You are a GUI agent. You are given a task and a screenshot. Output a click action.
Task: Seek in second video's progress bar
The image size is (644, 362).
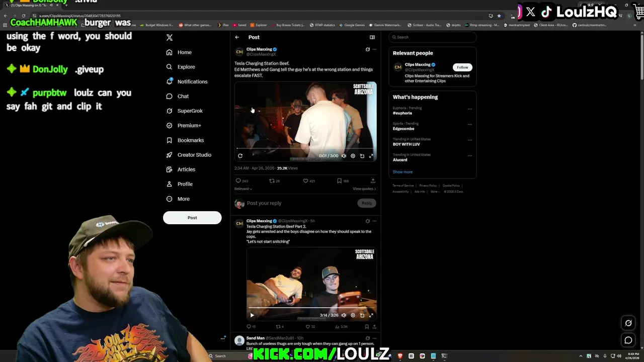311,308
